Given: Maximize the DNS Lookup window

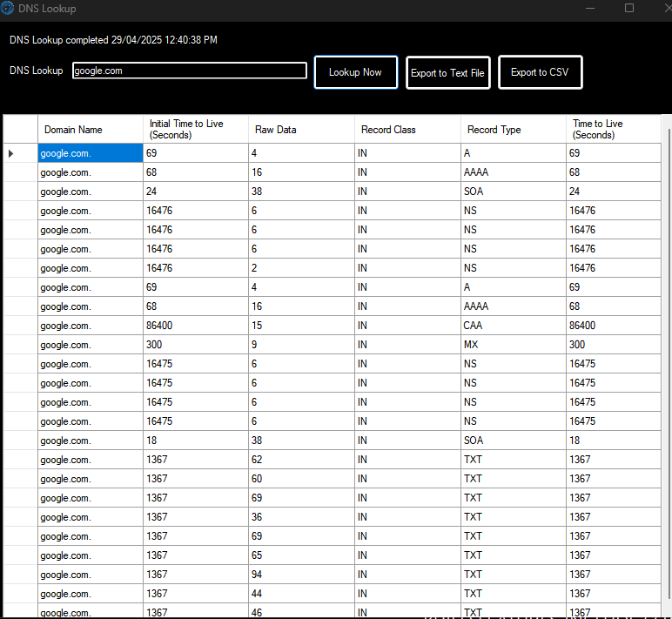Looking at the screenshot, I should pos(629,8).
